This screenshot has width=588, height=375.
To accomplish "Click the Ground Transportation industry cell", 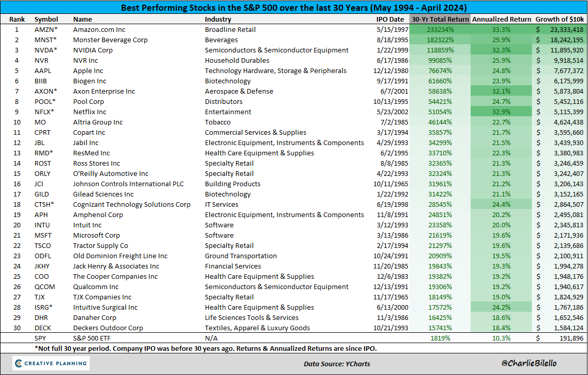I will click(x=241, y=256).
